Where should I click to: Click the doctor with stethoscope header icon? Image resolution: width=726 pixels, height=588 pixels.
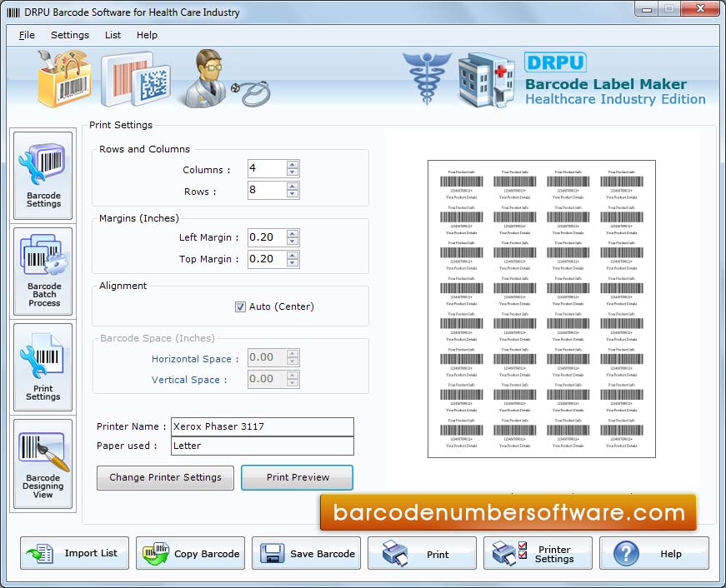226,78
